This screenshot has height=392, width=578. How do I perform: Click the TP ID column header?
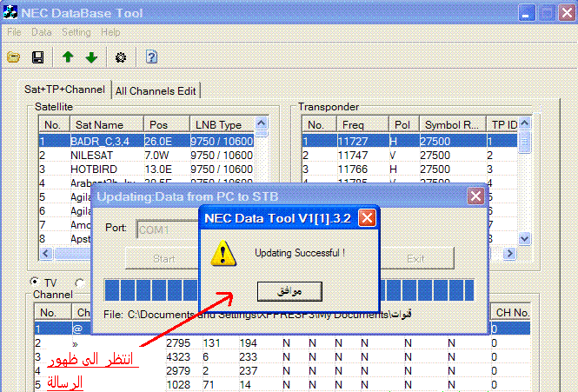pos(502,125)
